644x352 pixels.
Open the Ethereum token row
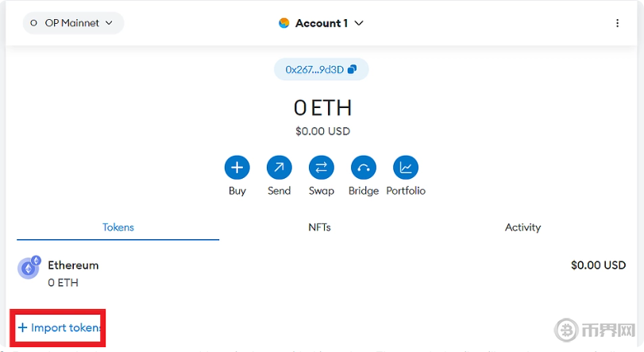click(x=318, y=273)
